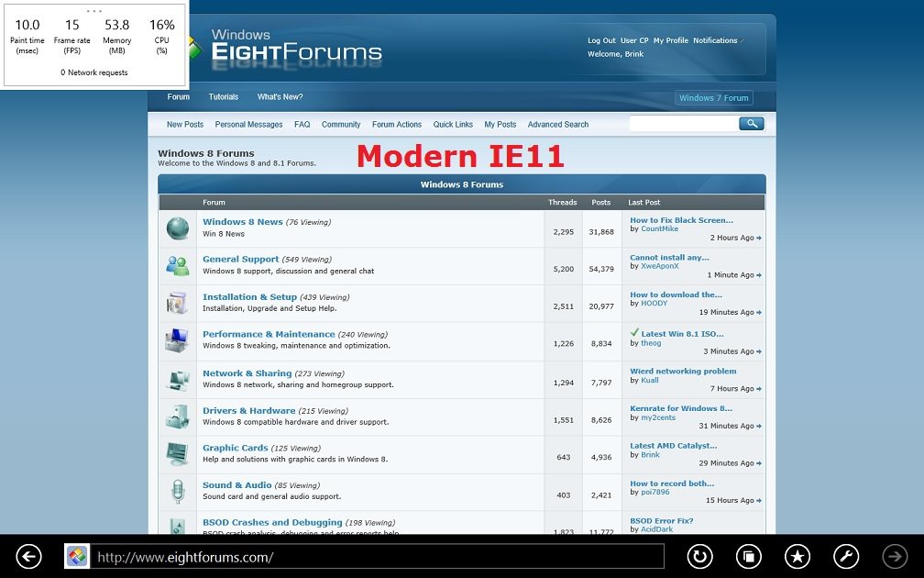Open the General Support forum link
Screen dimensions: 924x578
coord(240,260)
